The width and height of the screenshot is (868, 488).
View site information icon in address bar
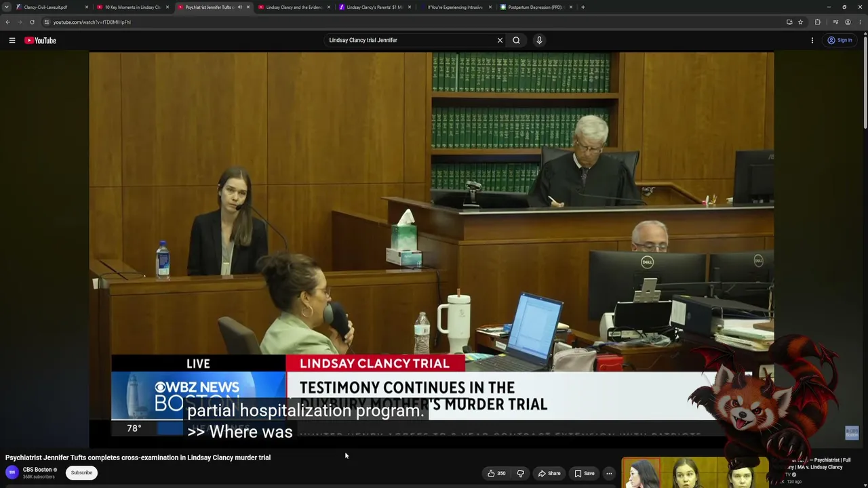tap(47, 22)
